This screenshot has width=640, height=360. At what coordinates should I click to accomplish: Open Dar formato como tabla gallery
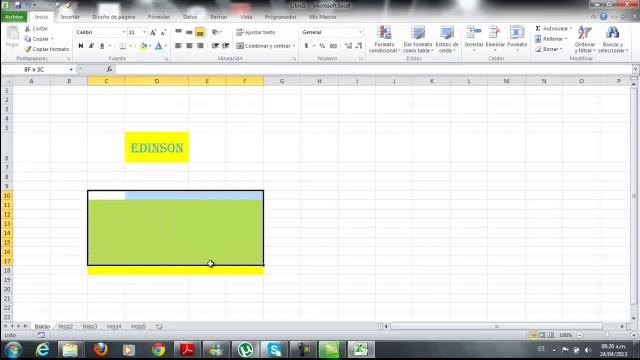418,39
